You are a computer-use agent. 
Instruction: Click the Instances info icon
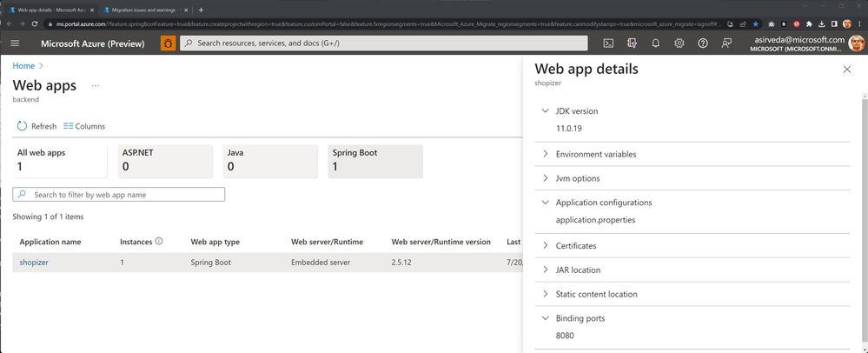click(x=159, y=241)
